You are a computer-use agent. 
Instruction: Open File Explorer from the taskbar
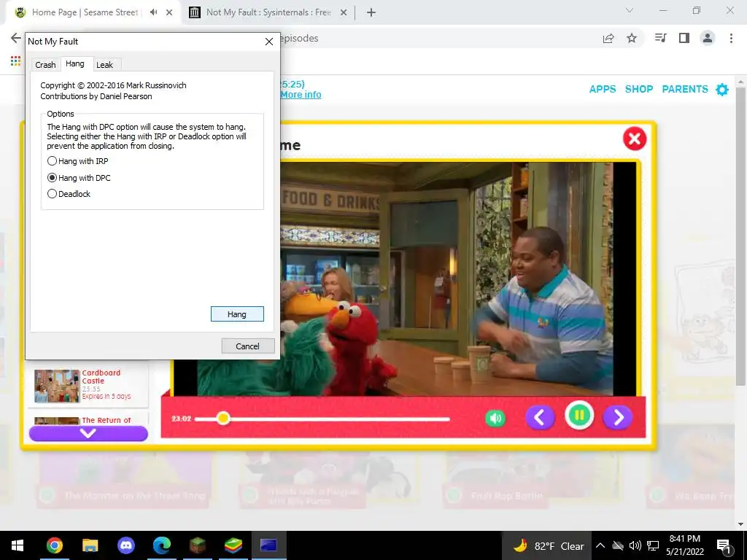[90, 545]
